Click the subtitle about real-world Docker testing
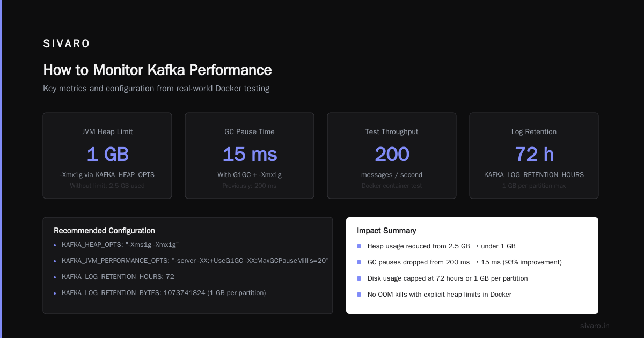Screen dimensions: 644x338 [156, 89]
